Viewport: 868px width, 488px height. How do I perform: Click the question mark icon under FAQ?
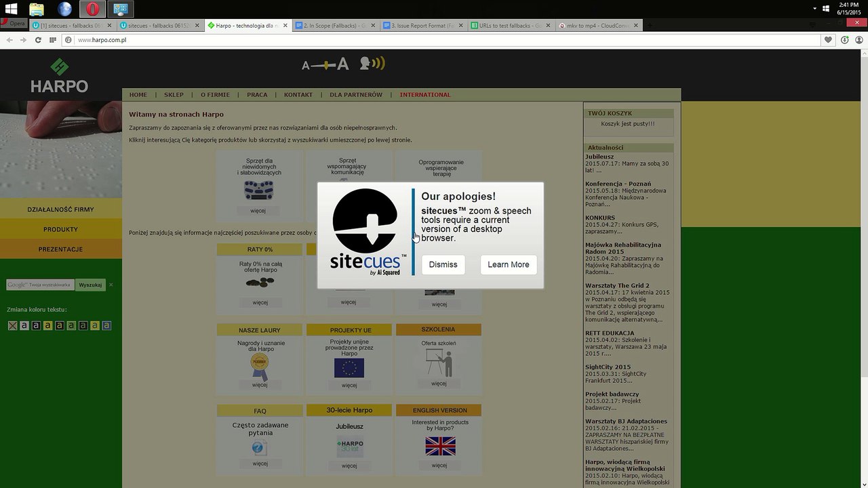click(x=260, y=448)
